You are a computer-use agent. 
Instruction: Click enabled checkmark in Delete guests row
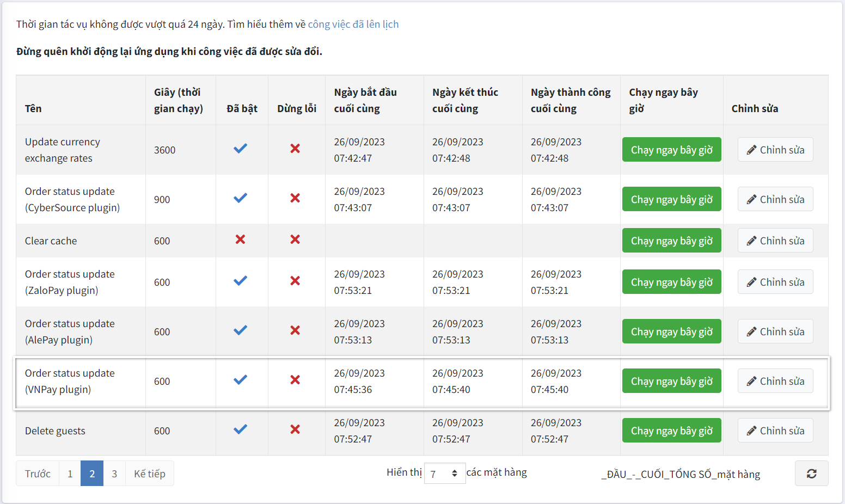240,429
